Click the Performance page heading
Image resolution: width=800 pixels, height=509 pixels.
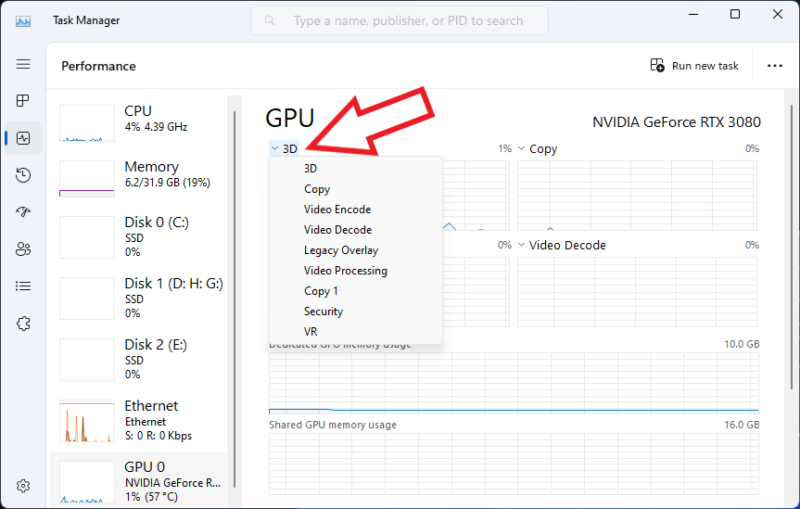point(98,66)
